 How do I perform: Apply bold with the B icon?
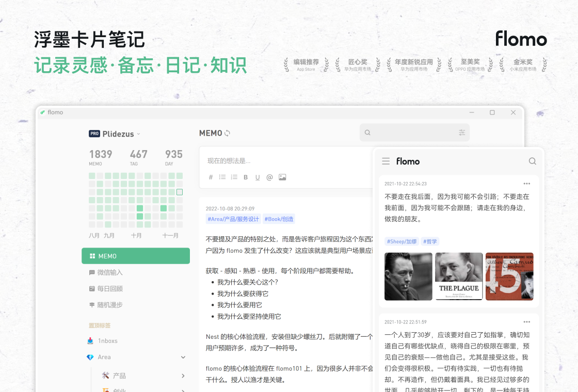pos(245,177)
